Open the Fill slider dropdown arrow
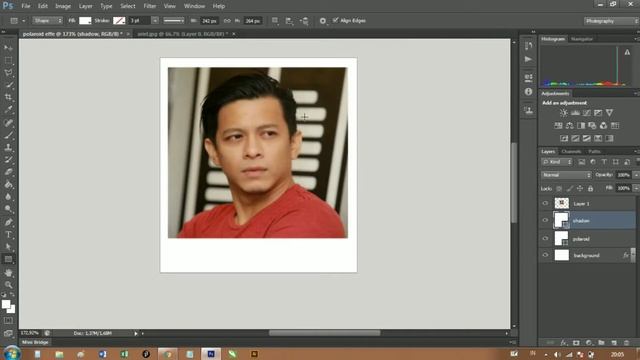Viewport: 640px width, 360px height. point(636,188)
